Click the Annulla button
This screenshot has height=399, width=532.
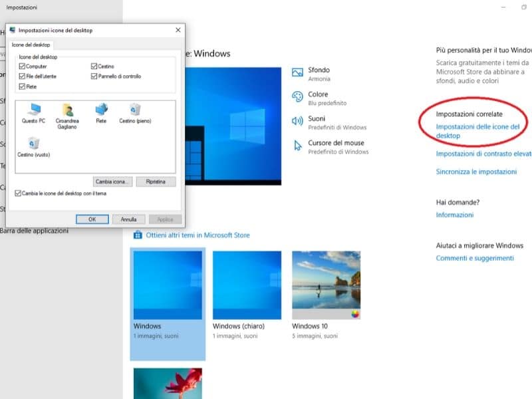128,219
